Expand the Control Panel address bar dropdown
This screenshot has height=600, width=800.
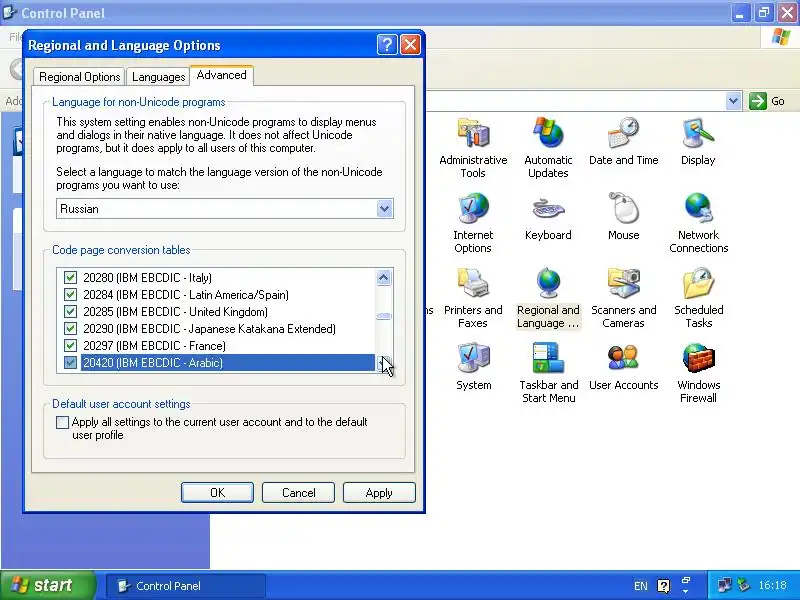coord(733,101)
